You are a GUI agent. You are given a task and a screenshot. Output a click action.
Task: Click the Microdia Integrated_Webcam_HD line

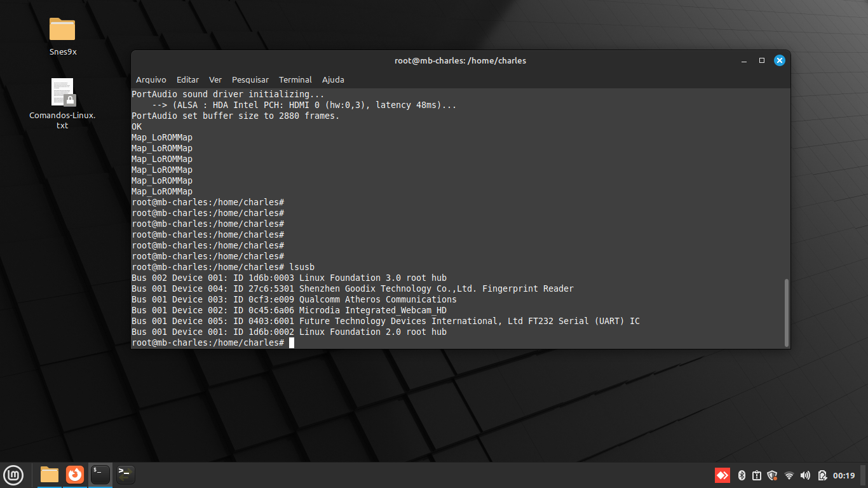point(289,310)
